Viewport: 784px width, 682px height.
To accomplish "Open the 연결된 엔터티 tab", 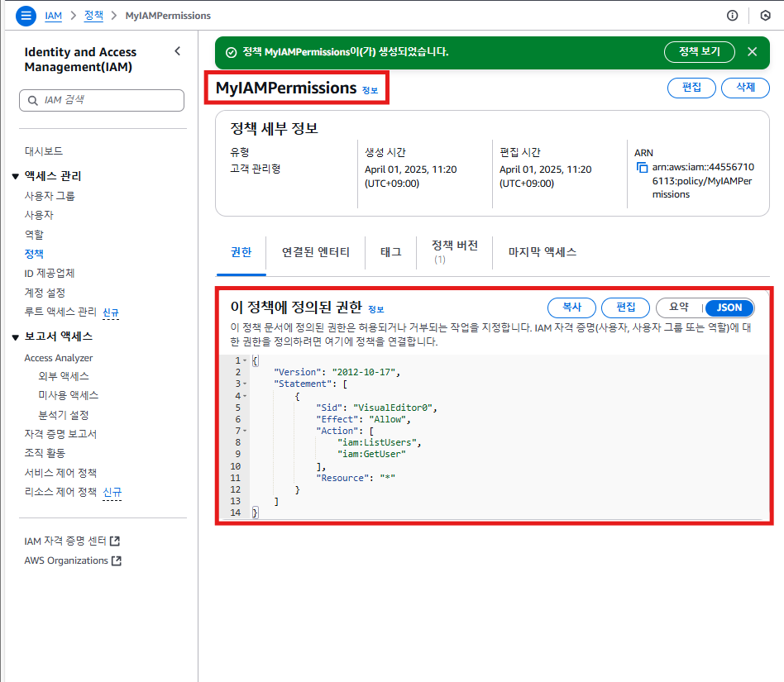I will (315, 252).
